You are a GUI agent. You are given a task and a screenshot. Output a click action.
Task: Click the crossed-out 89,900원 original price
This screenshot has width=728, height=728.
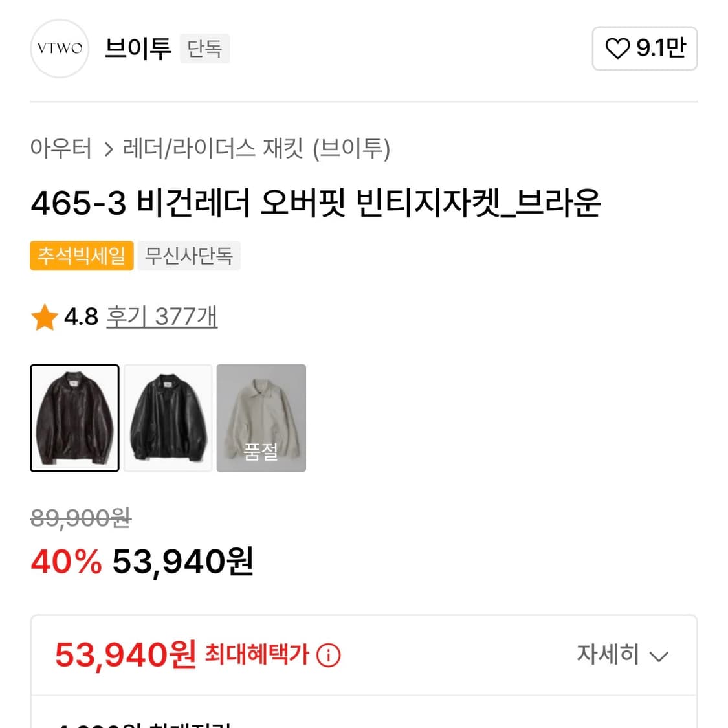[81, 518]
